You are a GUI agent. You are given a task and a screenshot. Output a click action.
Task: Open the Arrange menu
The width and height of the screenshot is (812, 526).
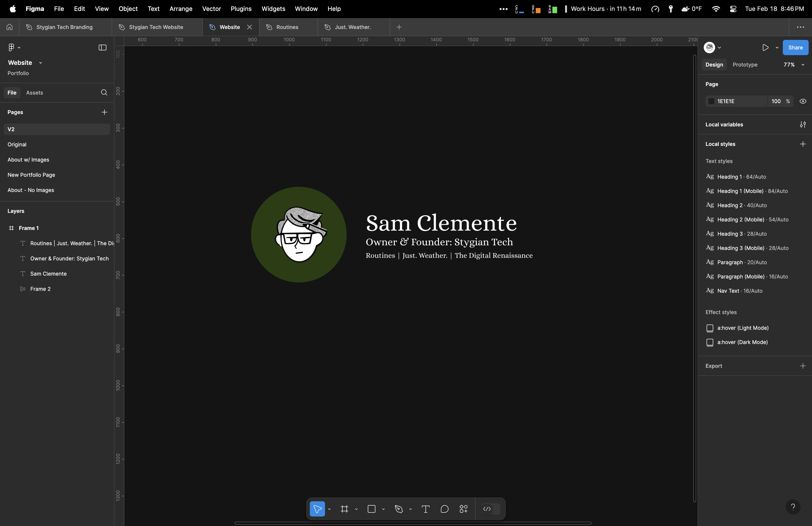181,9
